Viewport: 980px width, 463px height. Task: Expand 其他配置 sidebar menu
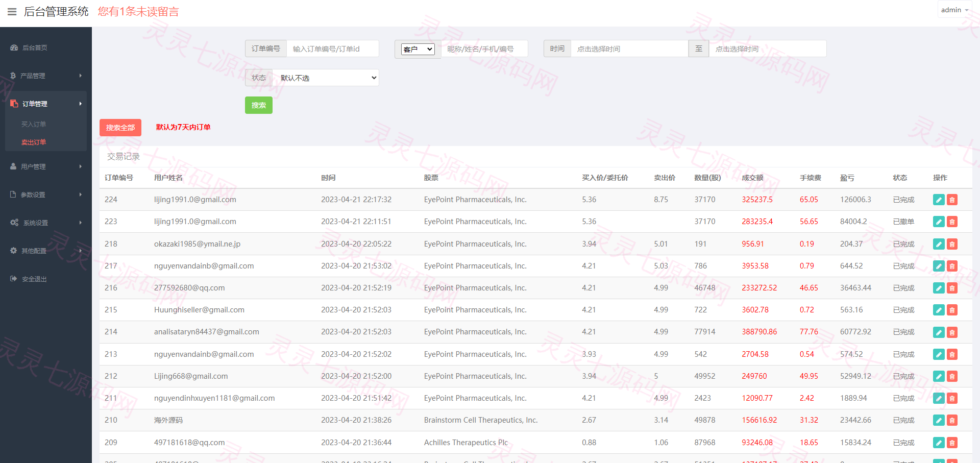pyautogui.click(x=46, y=251)
